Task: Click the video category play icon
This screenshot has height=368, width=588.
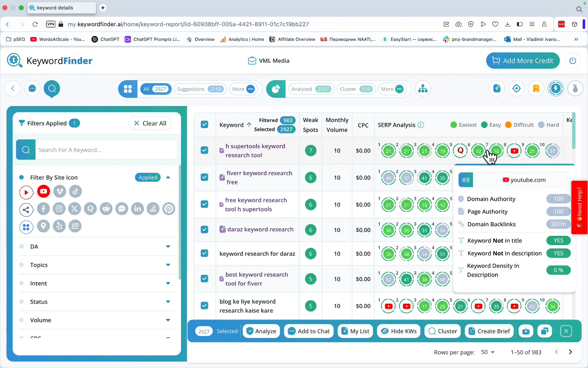Action: [26, 192]
